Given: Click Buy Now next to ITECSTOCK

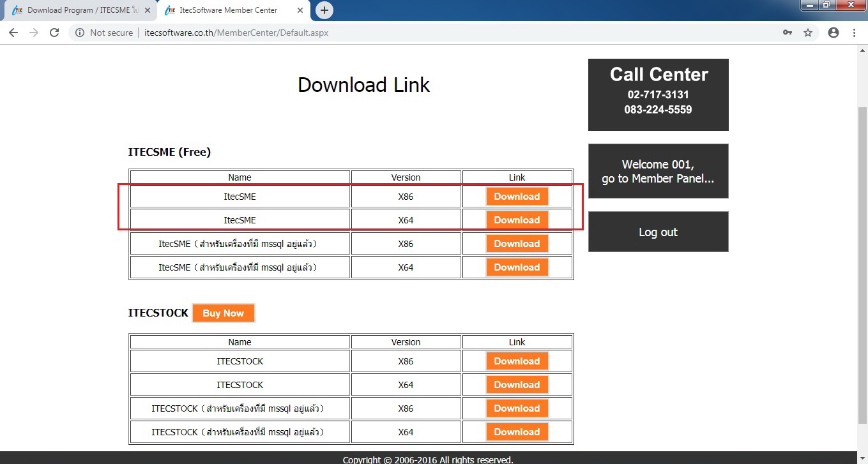Looking at the screenshot, I should pyautogui.click(x=224, y=313).
